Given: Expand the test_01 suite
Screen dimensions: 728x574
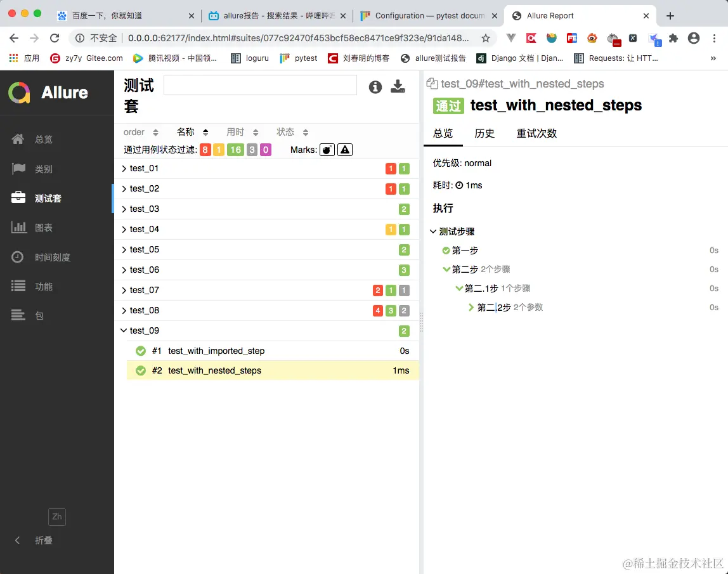Looking at the screenshot, I should [x=266, y=169].
